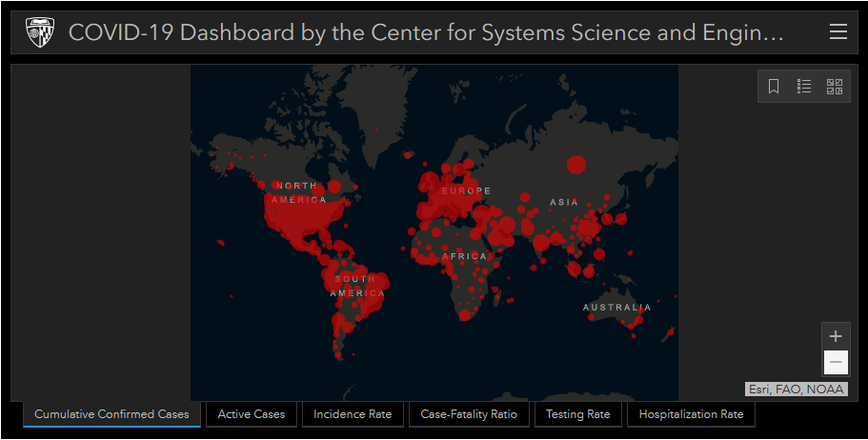Switch to Testing Rate tab

coord(578,414)
